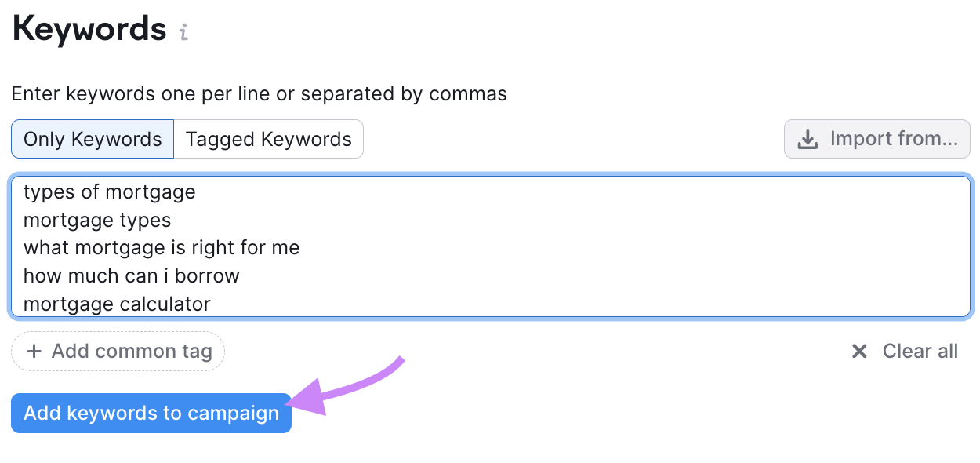
Task: Open the Import from... options
Action: pos(877,139)
